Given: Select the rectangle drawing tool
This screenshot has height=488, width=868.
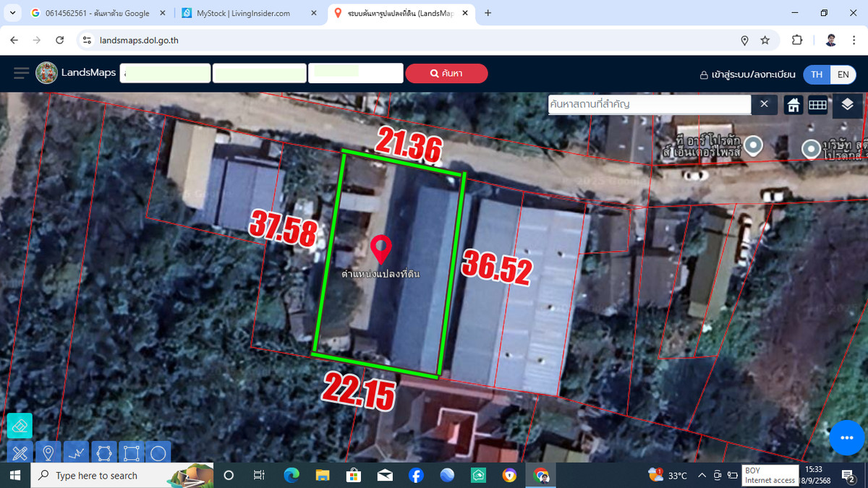Looking at the screenshot, I should (x=132, y=453).
